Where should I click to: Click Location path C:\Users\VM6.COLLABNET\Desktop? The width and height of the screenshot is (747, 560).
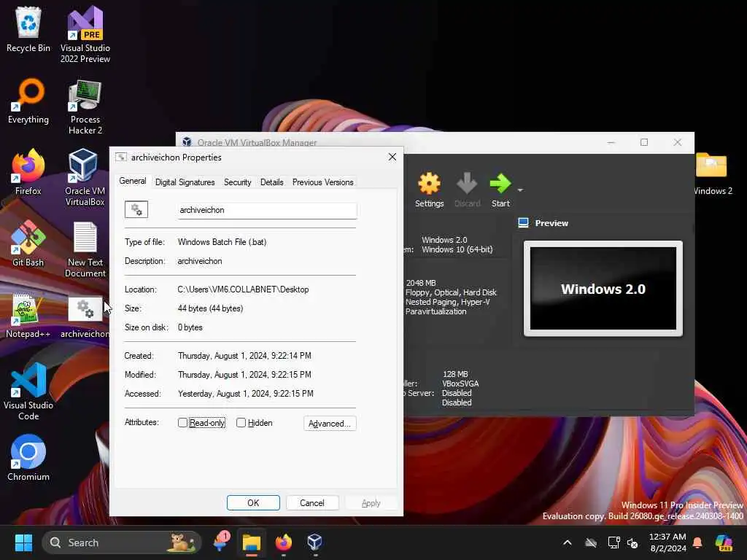coord(243,289)
